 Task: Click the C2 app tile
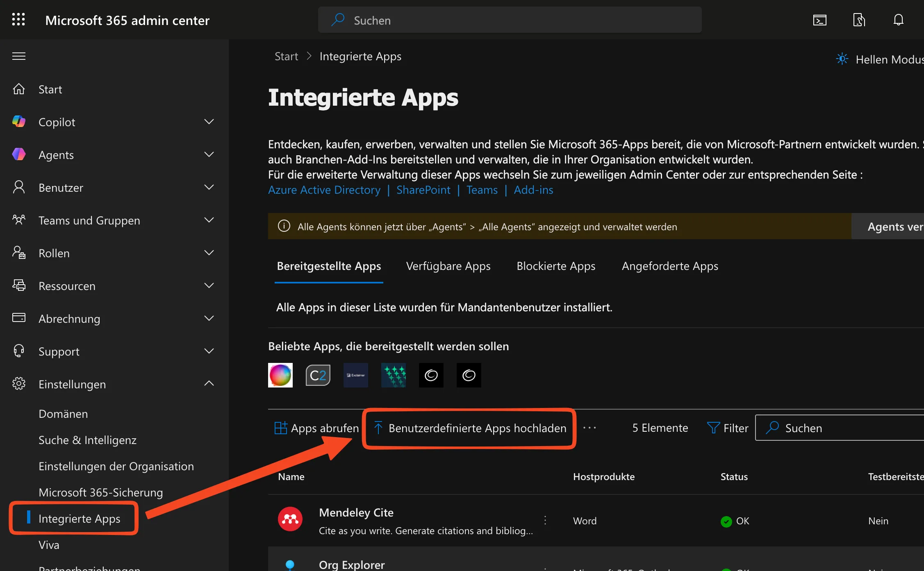click(318, 375)
